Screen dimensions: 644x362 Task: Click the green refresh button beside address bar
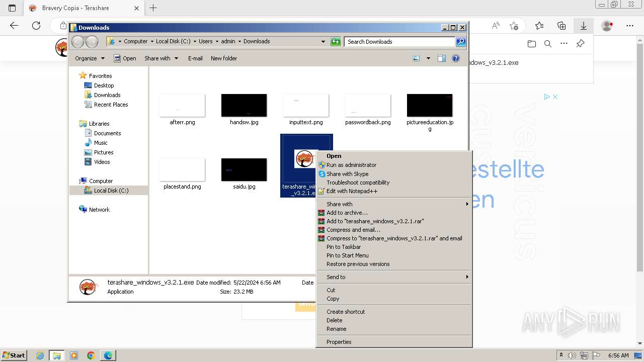[336, 42]
